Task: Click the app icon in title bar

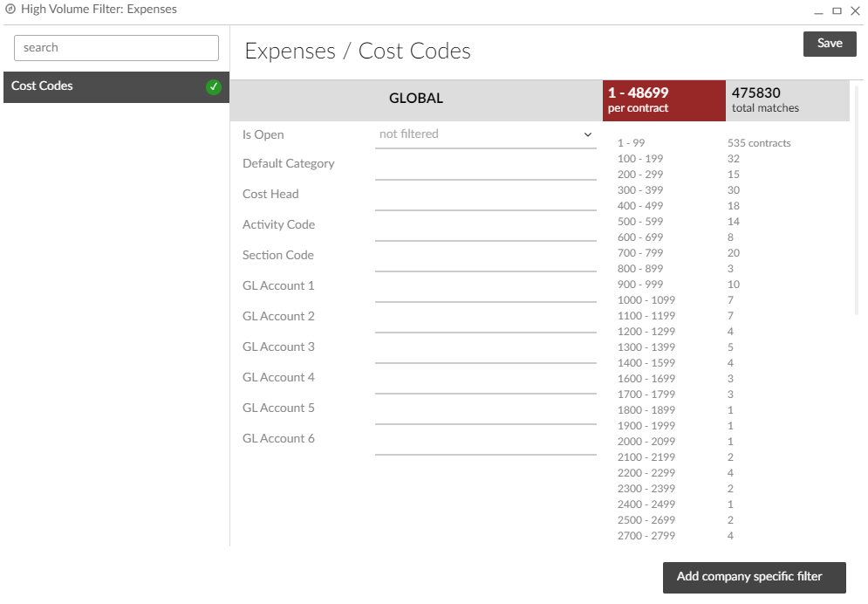Action: click(10, 10)
